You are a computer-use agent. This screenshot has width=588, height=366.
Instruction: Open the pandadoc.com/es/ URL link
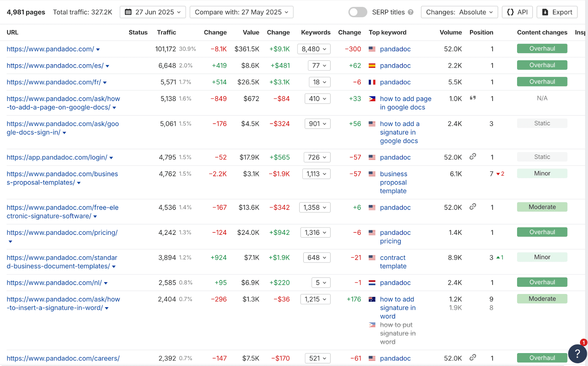pos(55,65)
